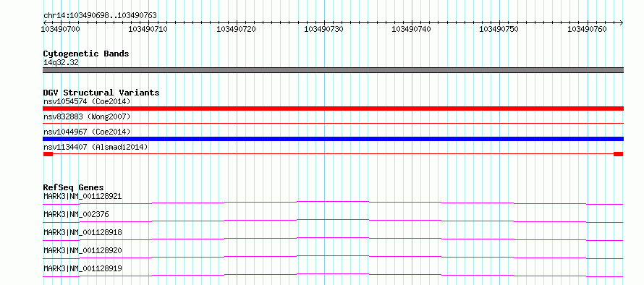Screen dimensions: 644x285
Task: Click ruler position 103490720
Action: [236, 29]
